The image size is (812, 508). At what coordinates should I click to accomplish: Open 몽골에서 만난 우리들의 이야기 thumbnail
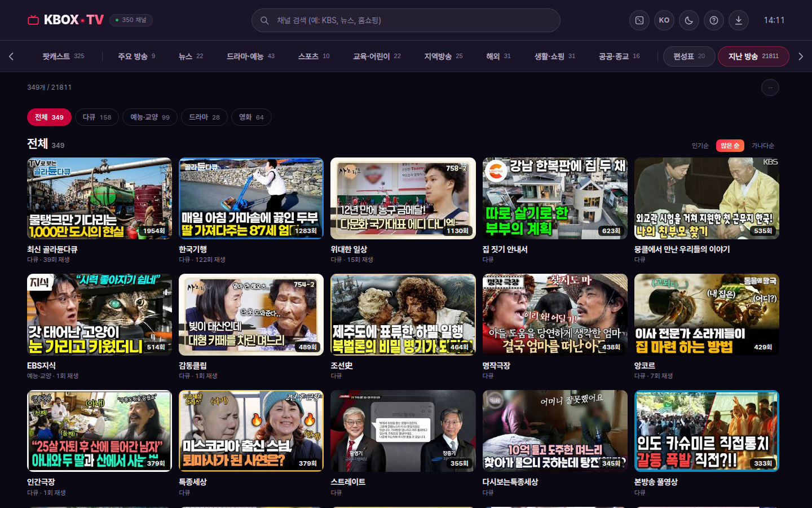click(707, 198)
